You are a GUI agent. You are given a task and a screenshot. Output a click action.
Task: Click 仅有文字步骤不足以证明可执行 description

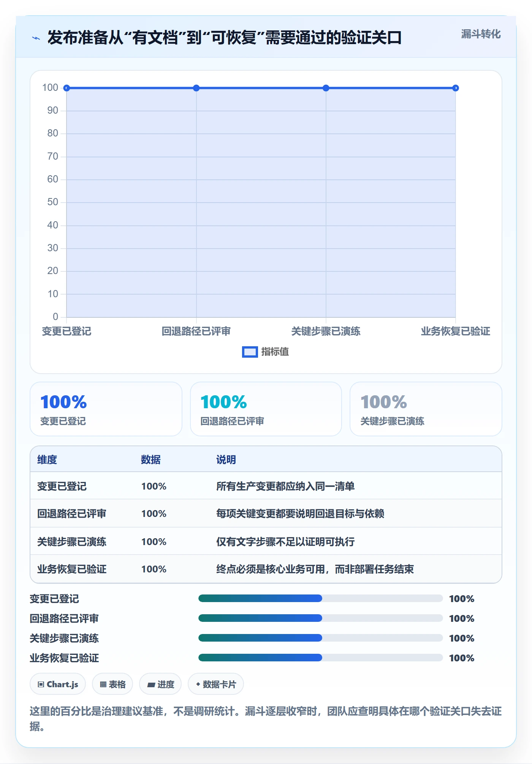(285, 542)
